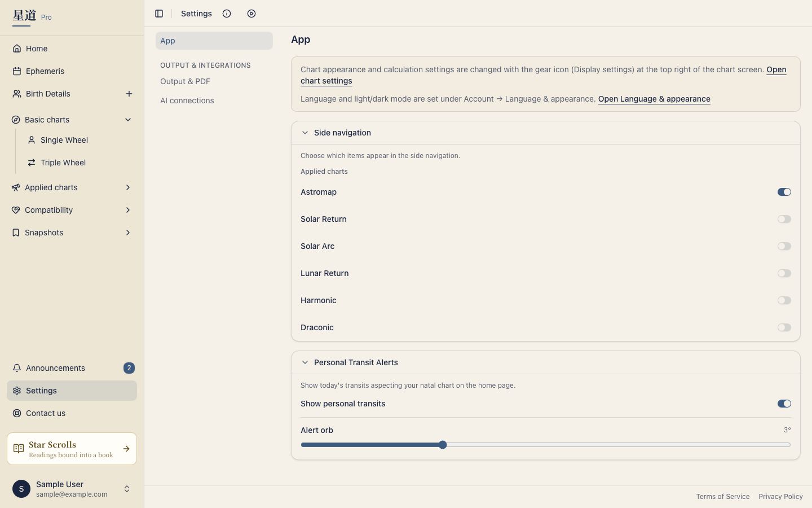Open Terms of Service
Image resolution: width=812 pixels, height=508 pixels.
tap(723, 497)
